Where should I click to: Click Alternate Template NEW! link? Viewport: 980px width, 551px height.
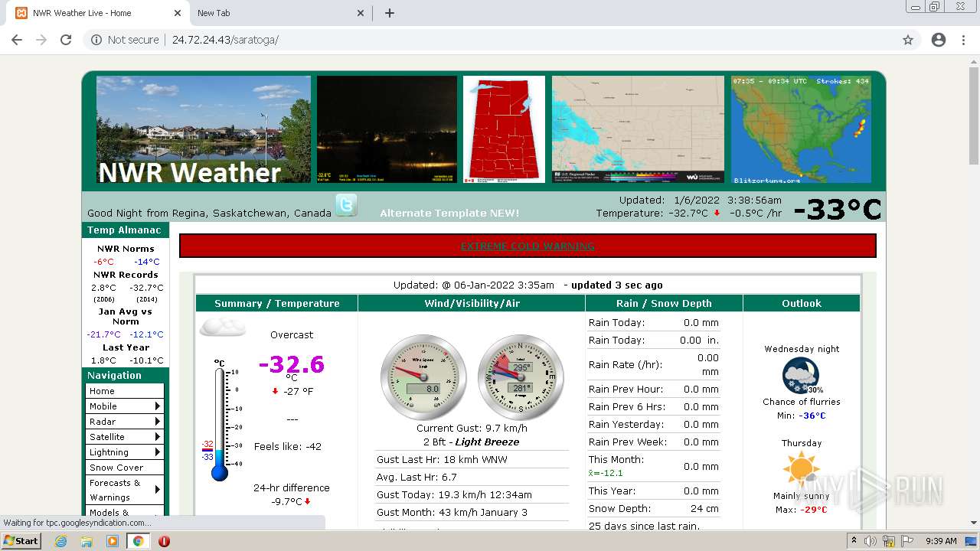(449, 213)
